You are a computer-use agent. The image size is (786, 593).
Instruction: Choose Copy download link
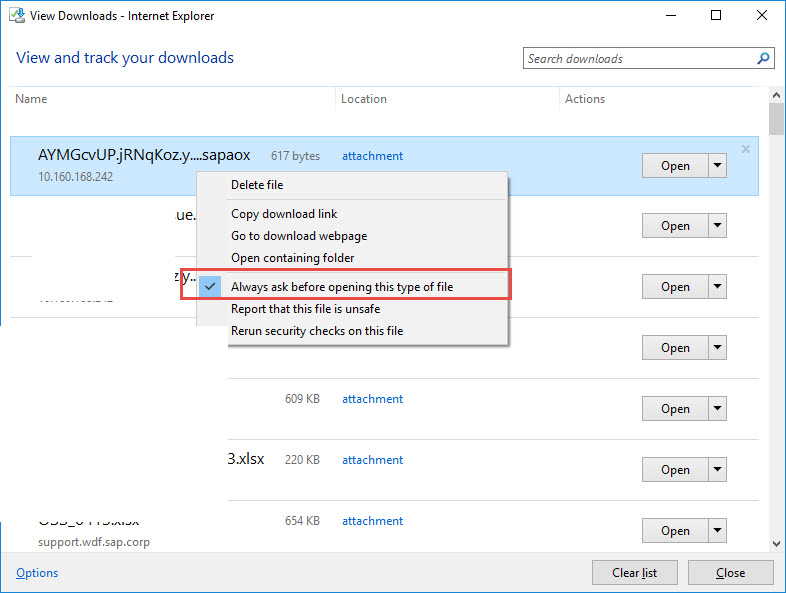(284, 214)
